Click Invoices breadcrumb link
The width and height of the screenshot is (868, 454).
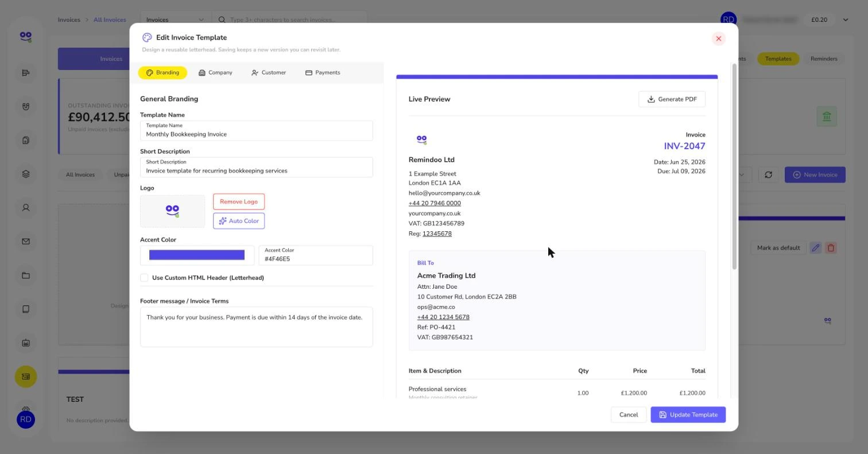pyautogui.click(x=69, y=20)
